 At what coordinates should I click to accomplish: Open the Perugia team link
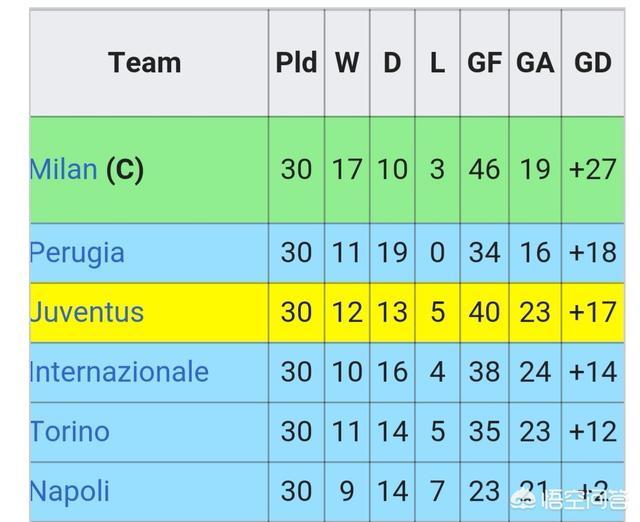[x=77, y=253]
